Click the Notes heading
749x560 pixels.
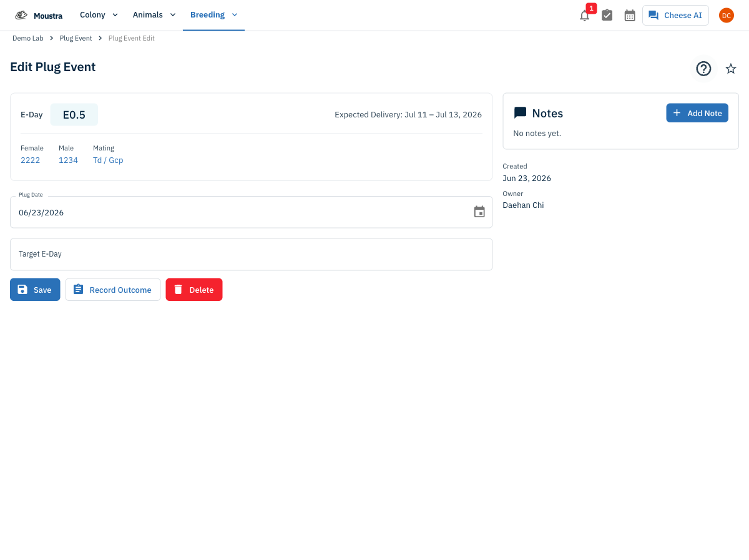tap(547, 113)
